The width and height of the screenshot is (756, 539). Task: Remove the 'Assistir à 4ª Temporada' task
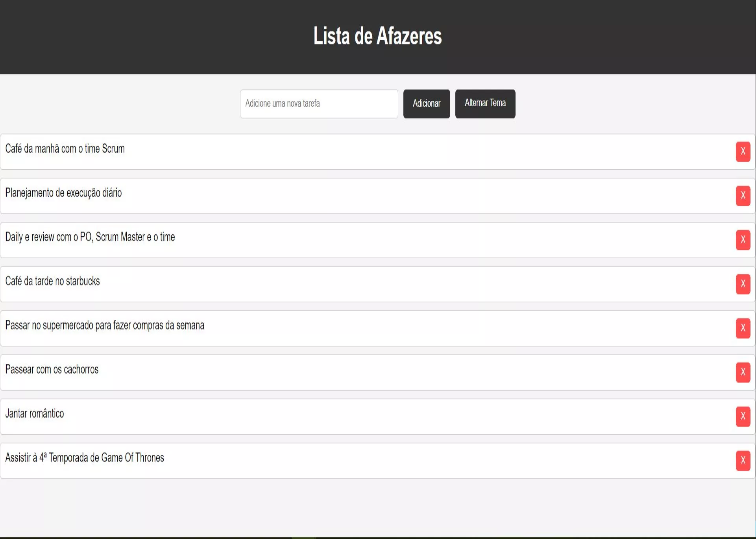(x=743, y=460)
